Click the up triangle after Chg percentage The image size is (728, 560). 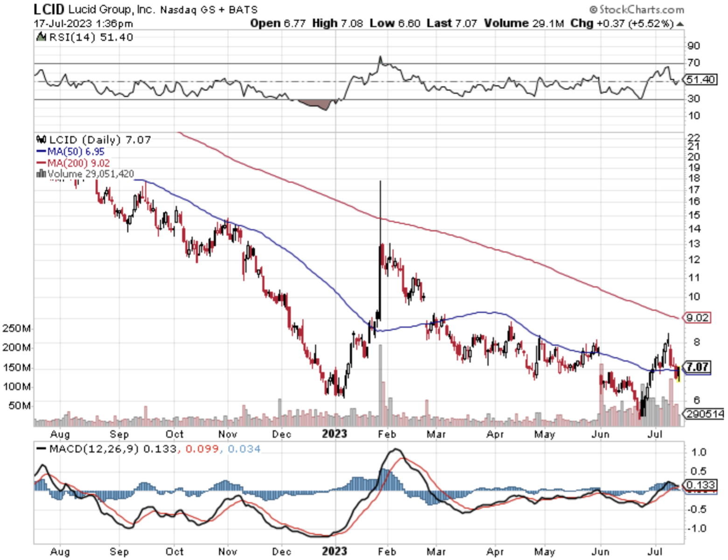(x=680, y=24)
